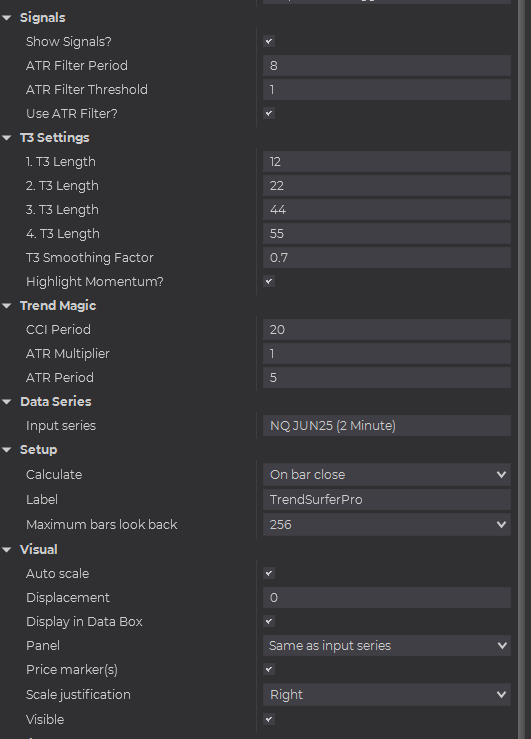Uncheck the Visible checkbox
This screenshot has height=739, width=531.
point(269,720)
